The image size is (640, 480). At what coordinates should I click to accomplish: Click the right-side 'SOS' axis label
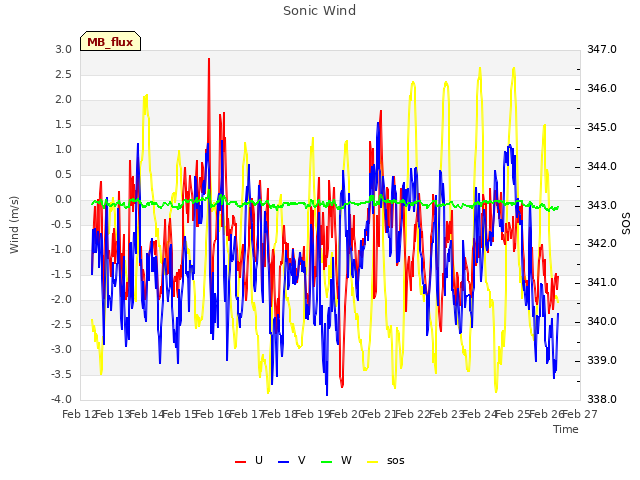point(626,224)
